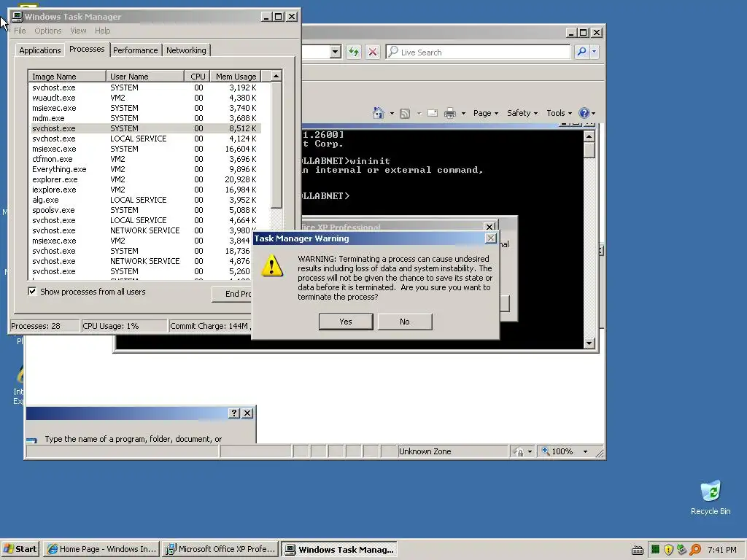Open the File menu in Task Manager
The image size is (747, 560).
coord(20,31)
